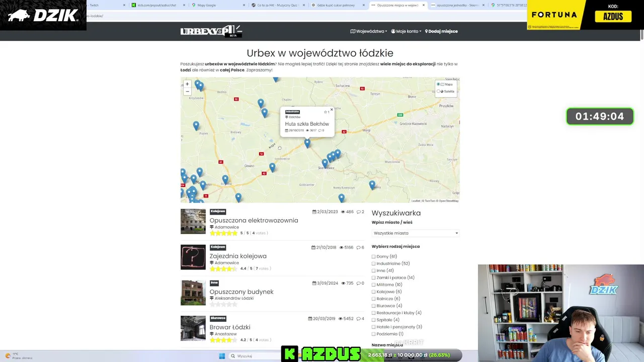The image size is (644, 362).
Task: Click the Browar Łódzki thumbnail
Action: click(193, 328)
